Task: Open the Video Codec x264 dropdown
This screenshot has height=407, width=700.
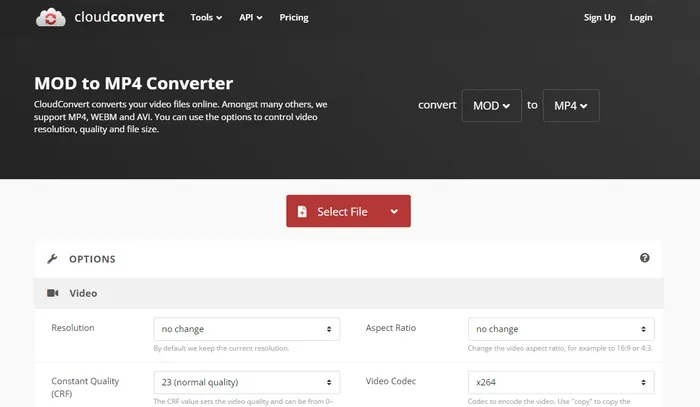Action: 561,382
